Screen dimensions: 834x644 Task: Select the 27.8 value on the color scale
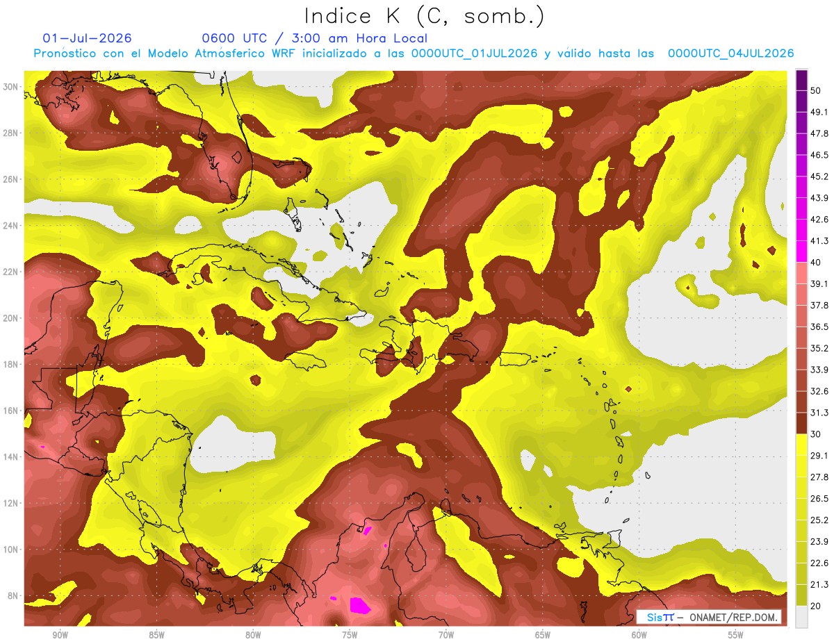click(819, 477)
